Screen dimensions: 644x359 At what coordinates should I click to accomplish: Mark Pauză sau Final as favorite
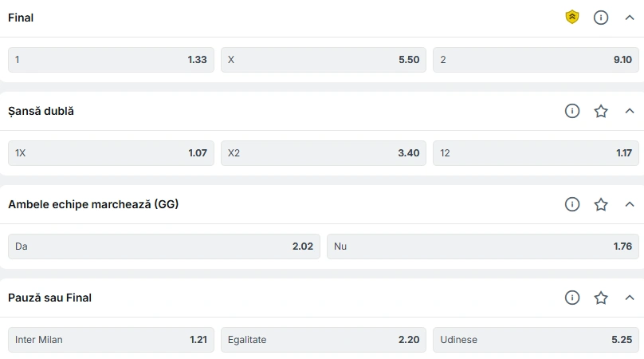[x=601, y=298]
